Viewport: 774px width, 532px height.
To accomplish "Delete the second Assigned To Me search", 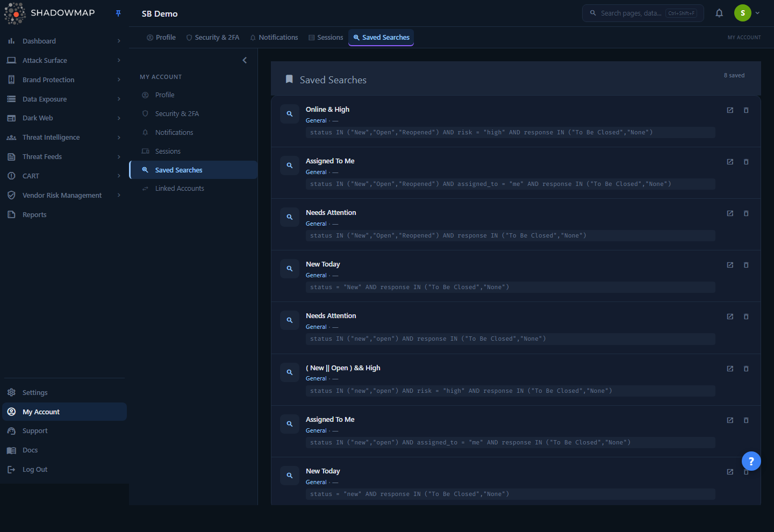I will coord(746,420).
